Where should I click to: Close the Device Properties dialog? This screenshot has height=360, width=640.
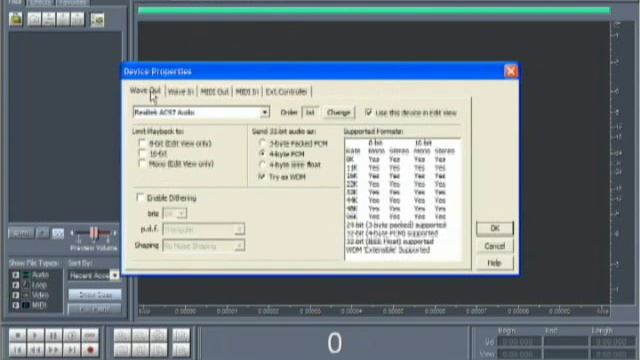[x=511, y=71]
